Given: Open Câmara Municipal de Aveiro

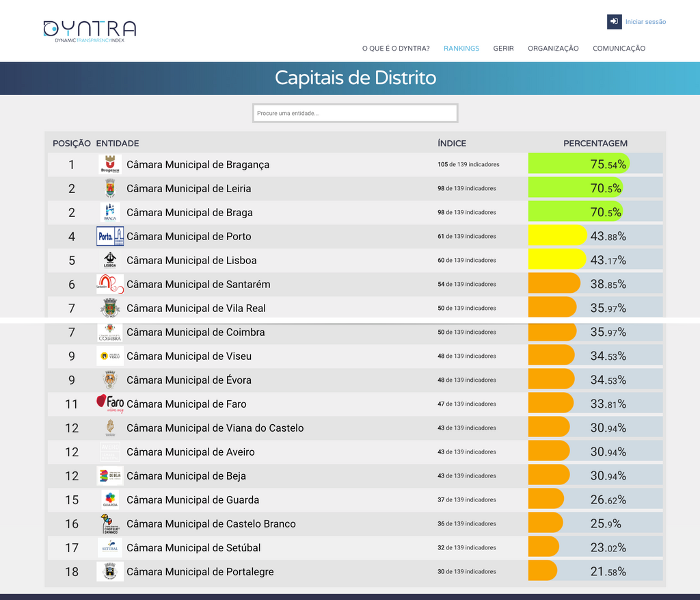Looking at the screenshot, I should (x=190, y=452).
